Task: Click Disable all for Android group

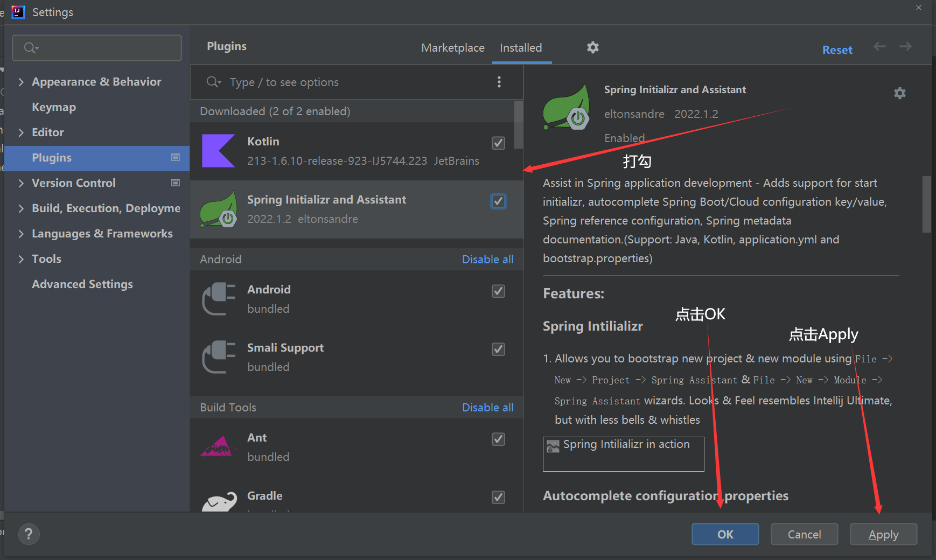Action: (488, 260)
